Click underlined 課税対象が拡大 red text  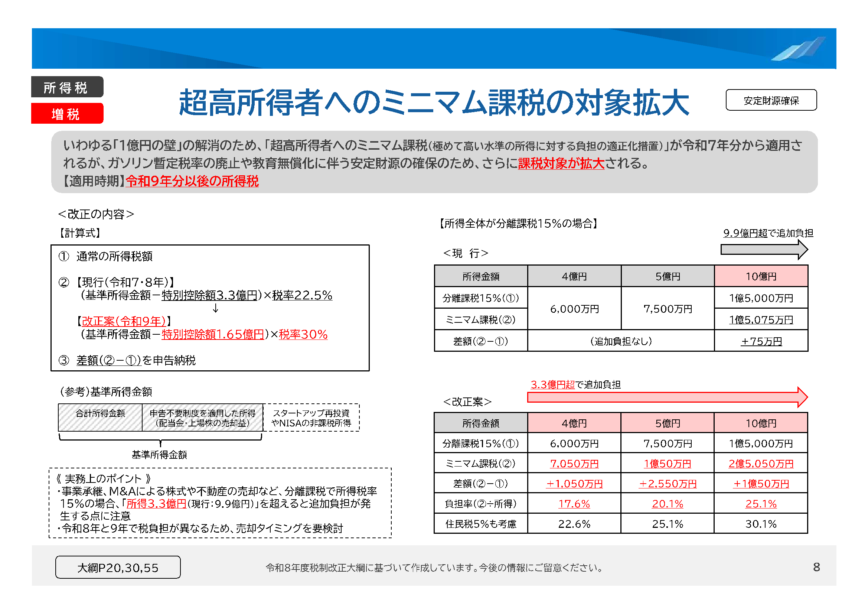pyautogui.click(x=561, y=163)
